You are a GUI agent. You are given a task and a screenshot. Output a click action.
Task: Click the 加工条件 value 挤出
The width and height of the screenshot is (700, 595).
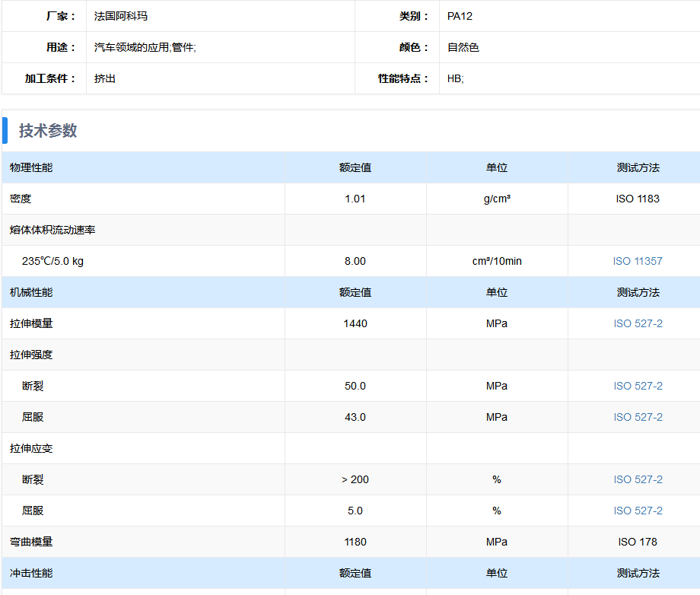[x=105, y=78]
